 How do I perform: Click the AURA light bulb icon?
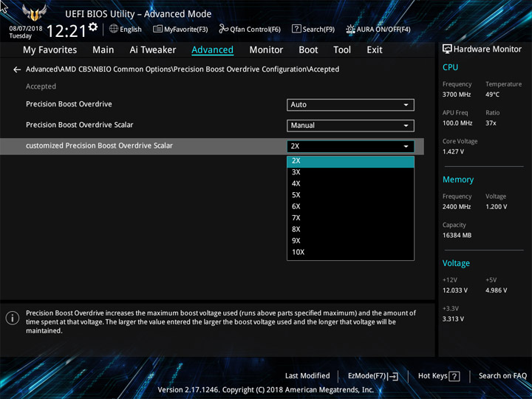coord(350,29)
